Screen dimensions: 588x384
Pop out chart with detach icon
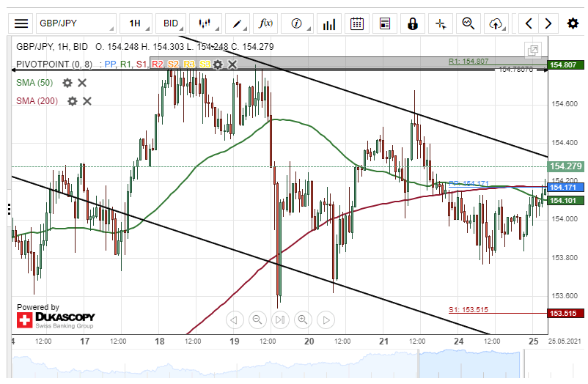[x=533, y=50]
